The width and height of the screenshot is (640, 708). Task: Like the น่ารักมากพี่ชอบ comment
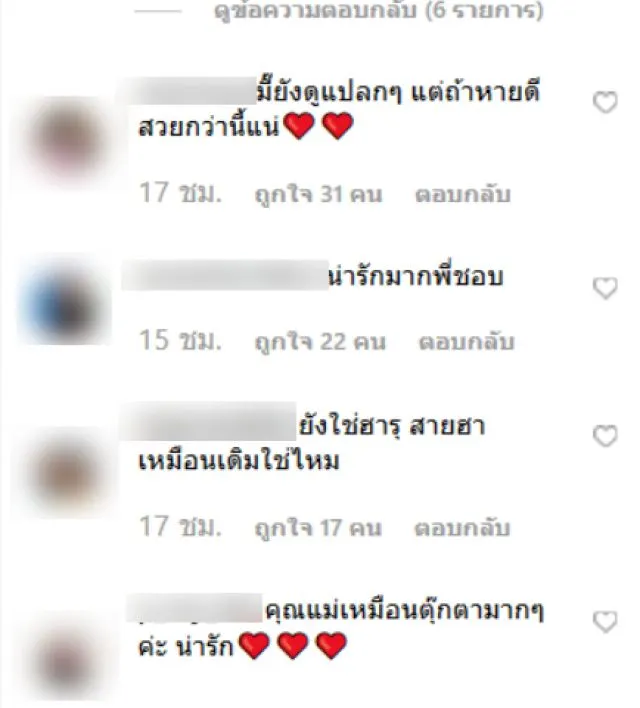(x=605, y=288)
